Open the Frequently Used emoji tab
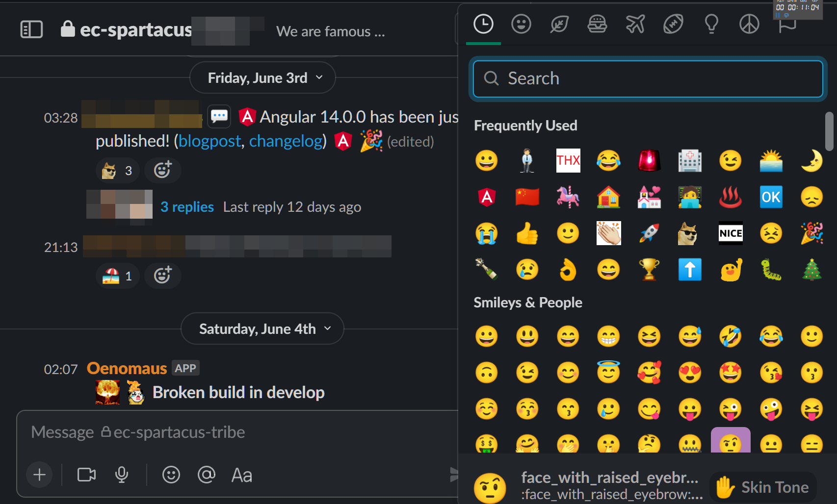 coord(483,24)
